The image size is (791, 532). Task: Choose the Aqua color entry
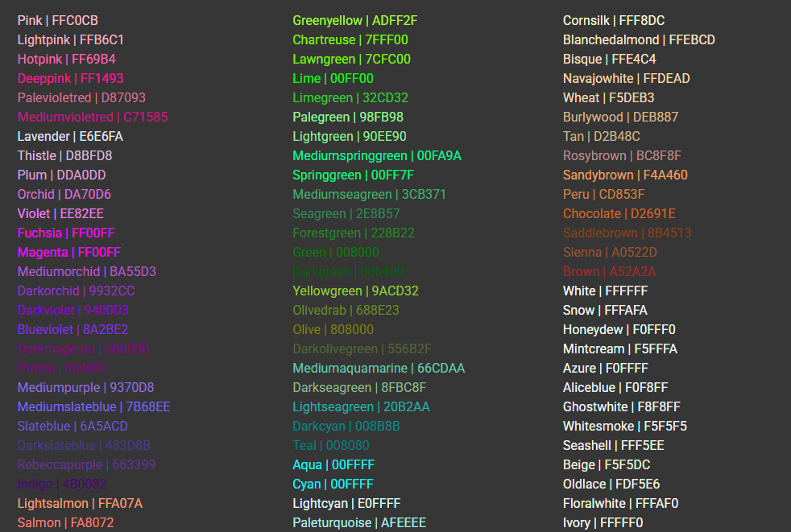coord(333,464)
